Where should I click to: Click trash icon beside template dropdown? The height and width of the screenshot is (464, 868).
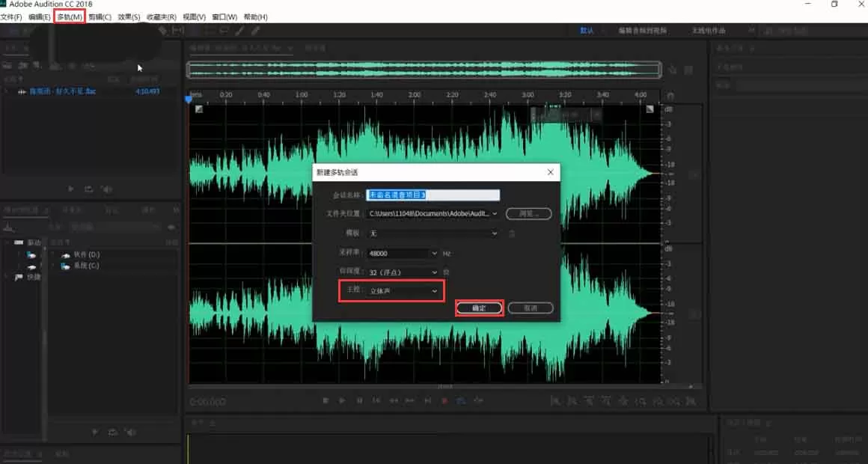click(x=512, y=233)
